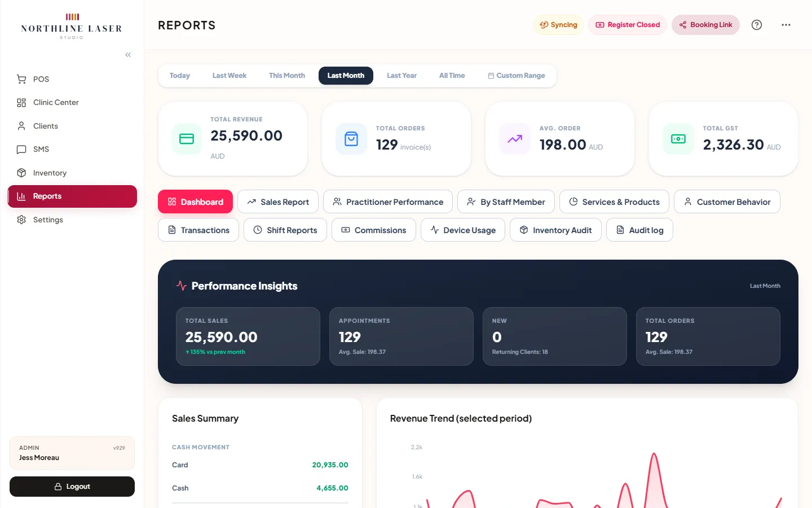Screen dimensions: 812x508
Task: Click the Syncing status badge
Action: (x=558, y=25)
